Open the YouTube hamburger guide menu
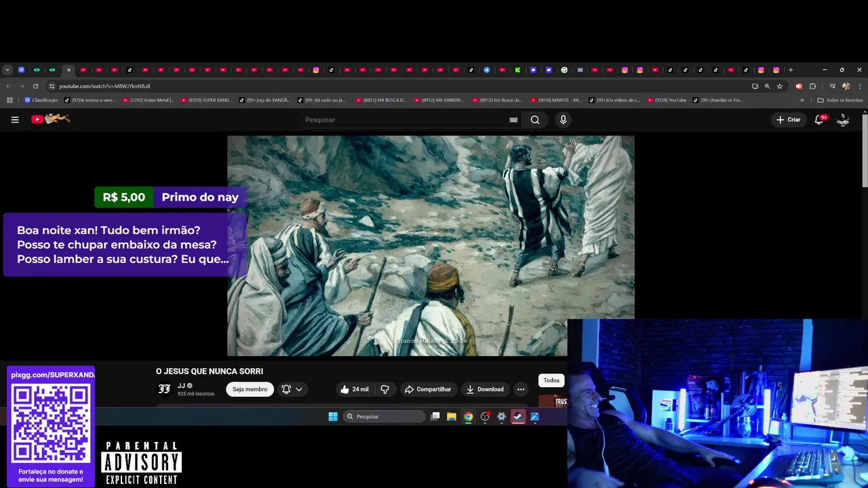The height and width of the screenshot is (488, 868). 15,119
